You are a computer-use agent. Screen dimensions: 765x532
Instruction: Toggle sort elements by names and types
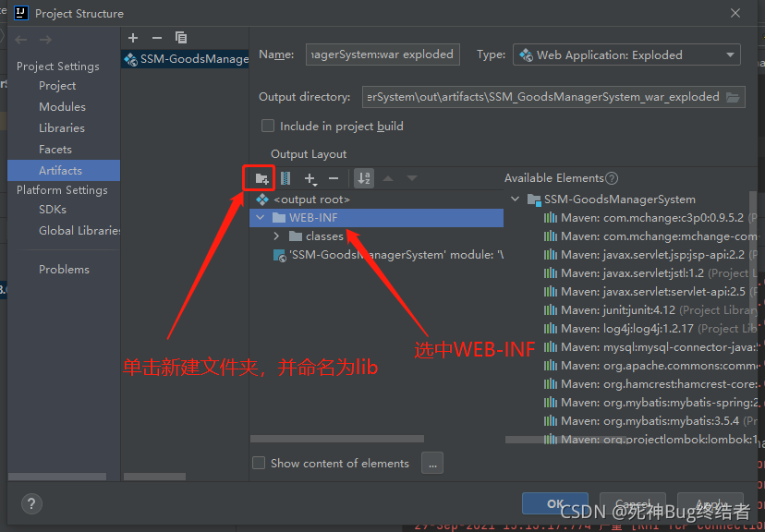point(364,178)
